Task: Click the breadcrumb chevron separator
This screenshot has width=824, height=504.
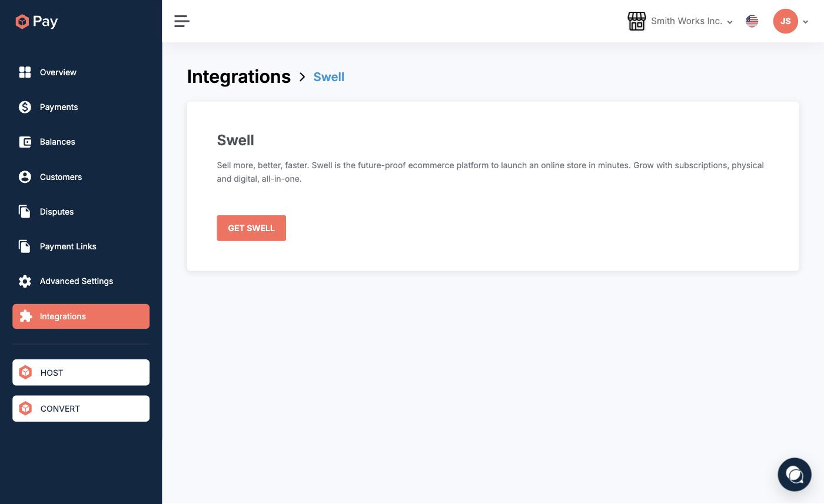Action: pyautogui.click(x=302, y=77)
